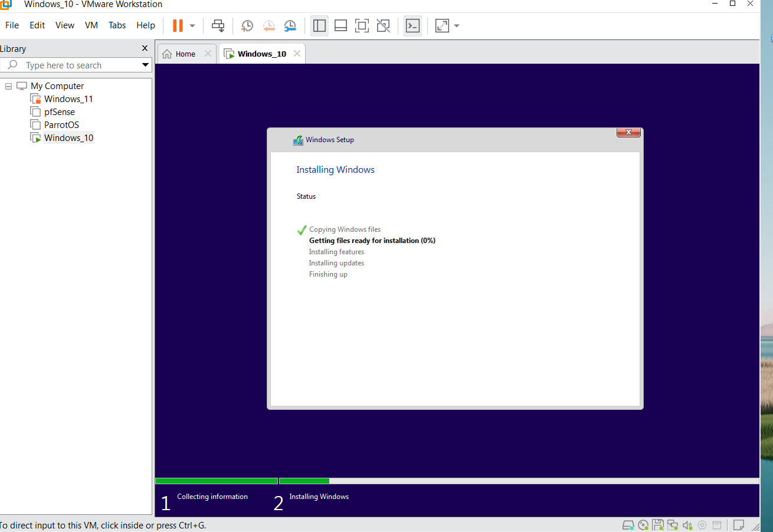Screen dimensions: 773x532
Task: Open the View menu
Action: click(65, 25)
